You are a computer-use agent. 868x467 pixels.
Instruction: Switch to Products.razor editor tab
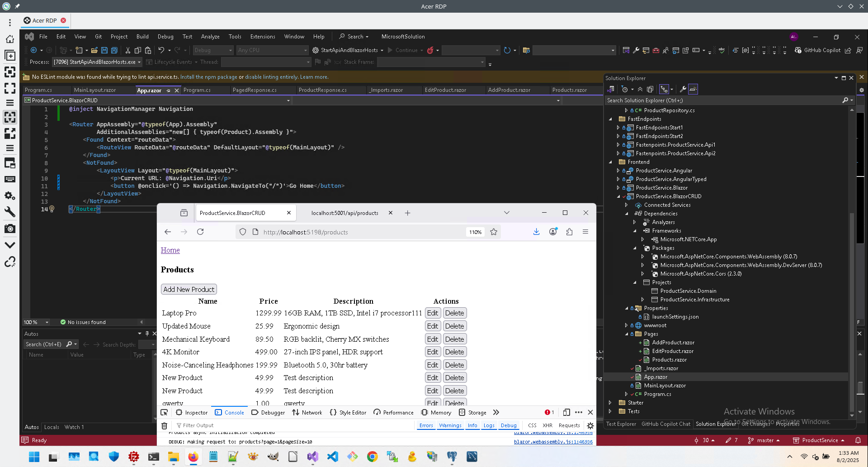(x=570, y=90)
